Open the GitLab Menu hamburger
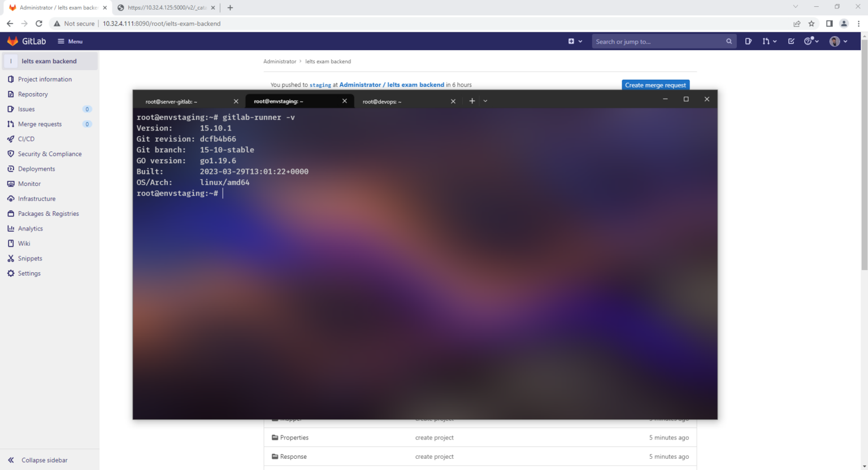Viewport: 868px width, 470px height. [70, 41]
